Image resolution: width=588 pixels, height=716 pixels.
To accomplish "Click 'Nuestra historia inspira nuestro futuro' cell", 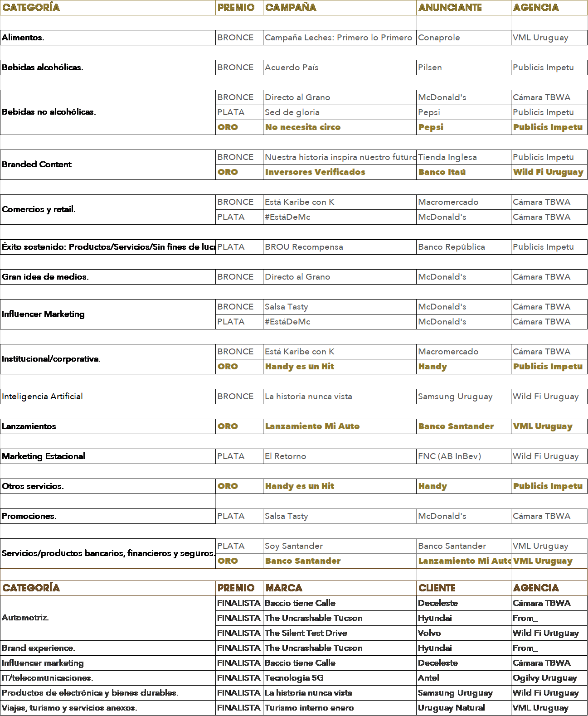I will coord(340,157).
